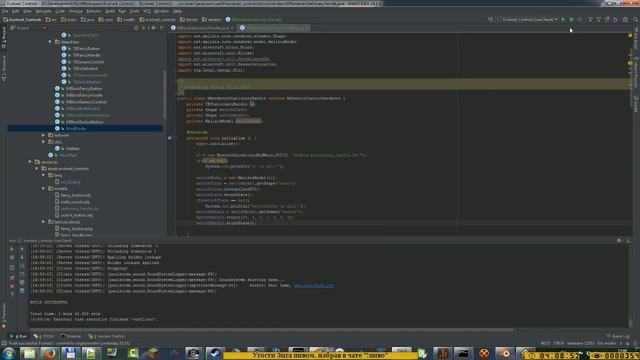
Task: Open the VCS menu
Action: [x=147, y=11]
